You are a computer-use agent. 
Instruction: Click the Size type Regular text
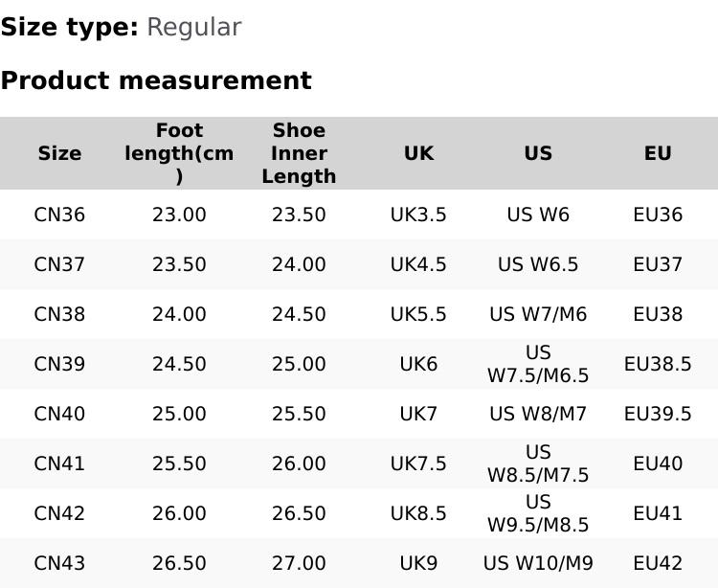[x=121, y=27]
